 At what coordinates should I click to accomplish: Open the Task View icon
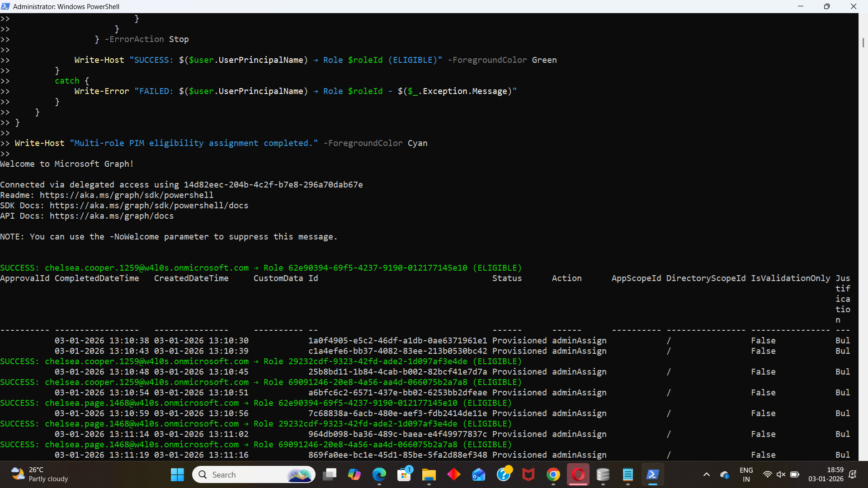tap(330, 474)
